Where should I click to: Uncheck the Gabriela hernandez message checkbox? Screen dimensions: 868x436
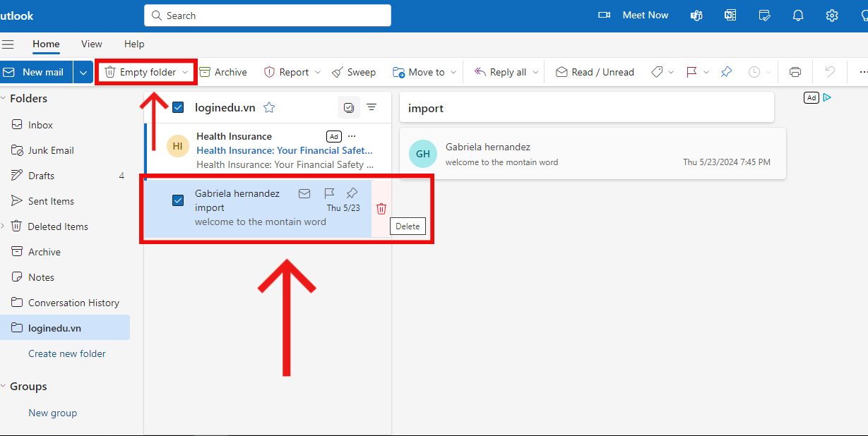178,200
